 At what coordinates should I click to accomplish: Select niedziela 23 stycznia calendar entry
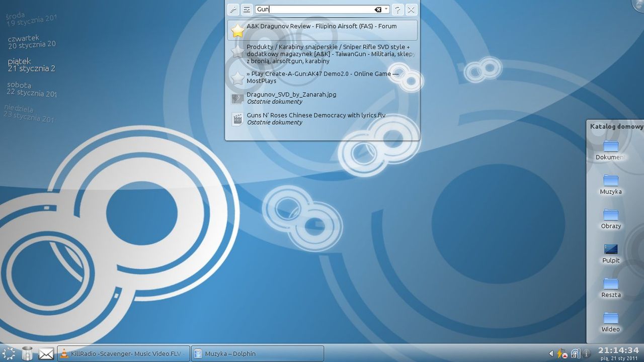[x=29, y=114]
